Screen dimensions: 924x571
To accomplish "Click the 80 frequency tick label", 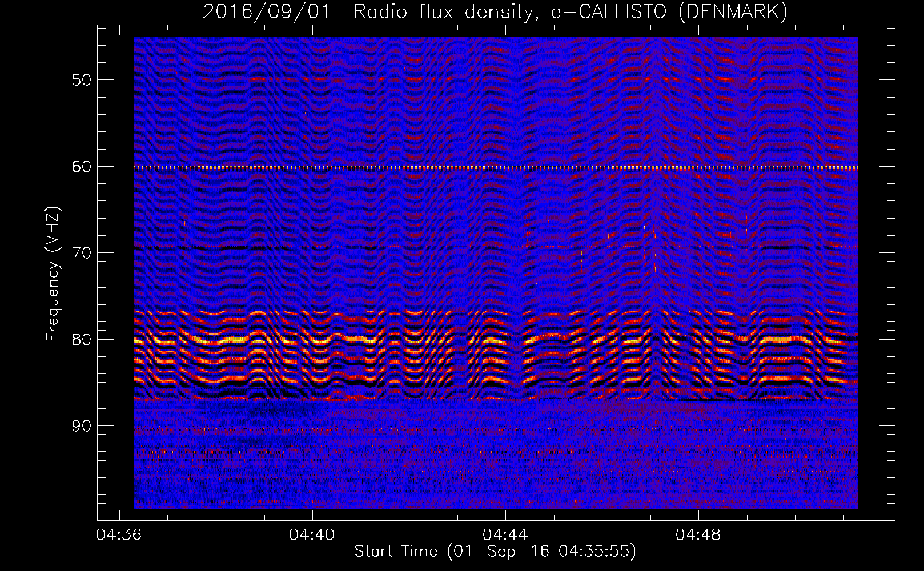I will pyautogui.click(x=82, y=340).
